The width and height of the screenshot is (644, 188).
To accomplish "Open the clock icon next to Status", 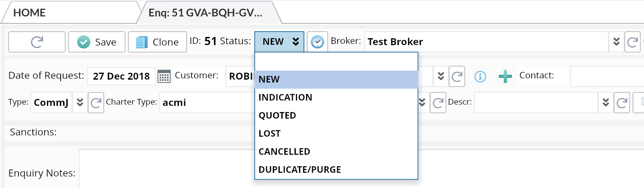I will point(317,42).
